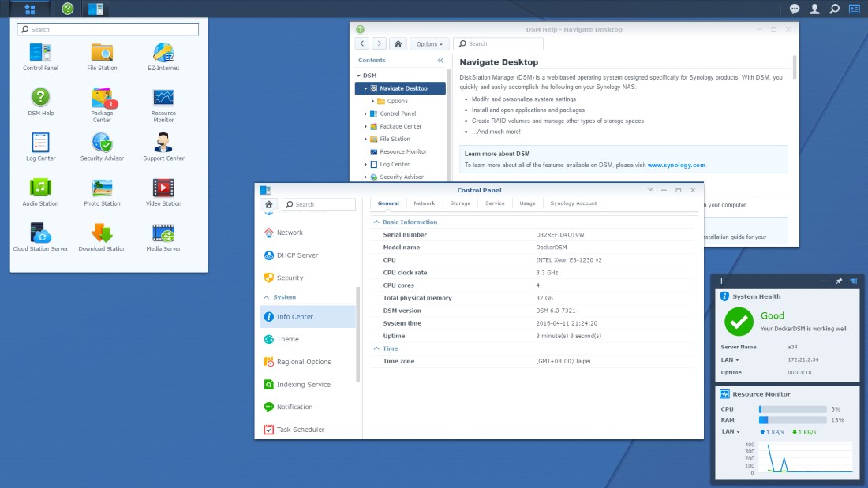Screen dimensions: 868x488
Task: Click main menu search field
Action: [x=108, y=29]
